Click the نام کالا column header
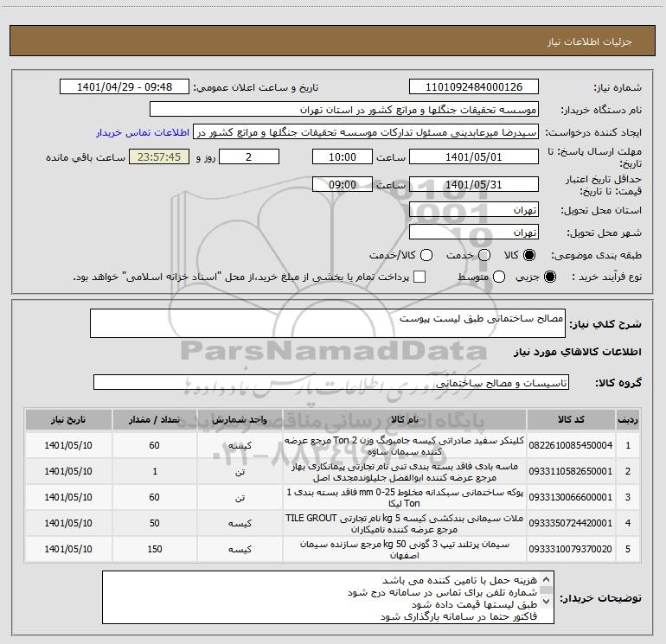This screenshot has width=666, height=644. click(x=405, y=420)
